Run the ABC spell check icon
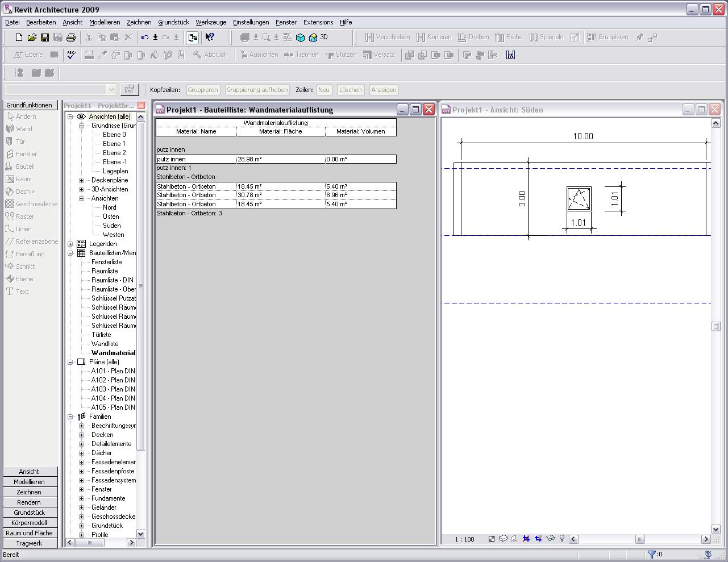 [x=71, y=55]
